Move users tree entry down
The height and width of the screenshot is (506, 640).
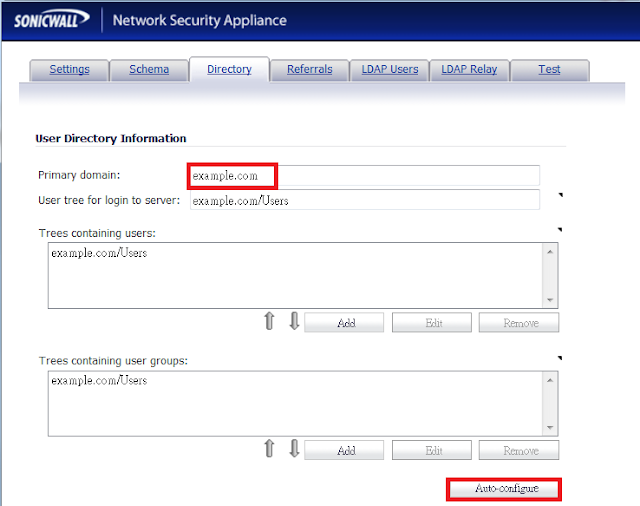click(294, 321)
